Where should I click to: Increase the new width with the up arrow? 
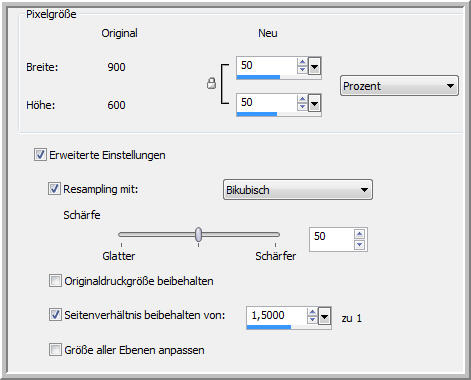tap(302, 62)
